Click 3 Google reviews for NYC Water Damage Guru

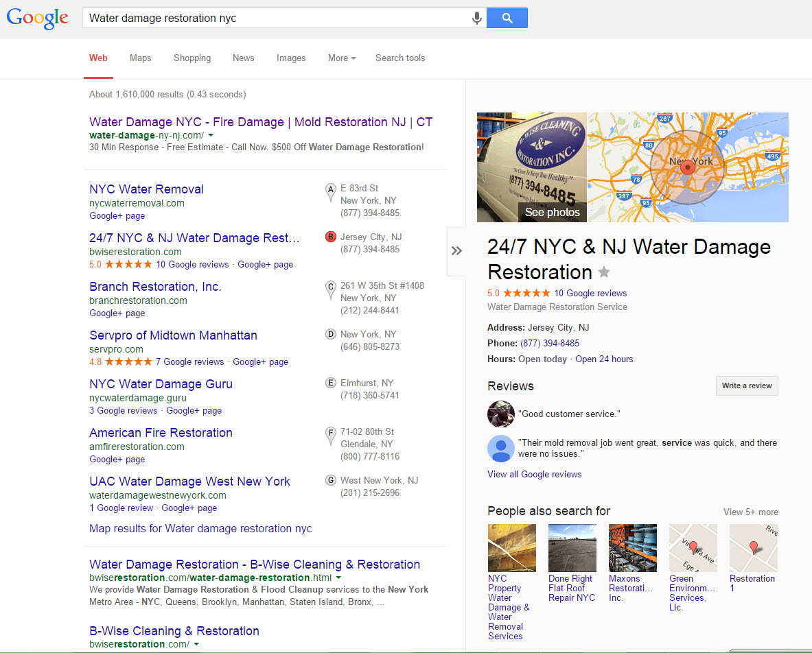pos(124,410)
